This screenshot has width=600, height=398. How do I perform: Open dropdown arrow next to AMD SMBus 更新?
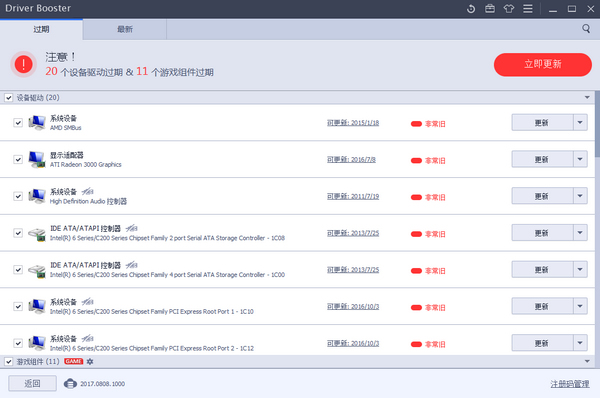tap(580, 122)
